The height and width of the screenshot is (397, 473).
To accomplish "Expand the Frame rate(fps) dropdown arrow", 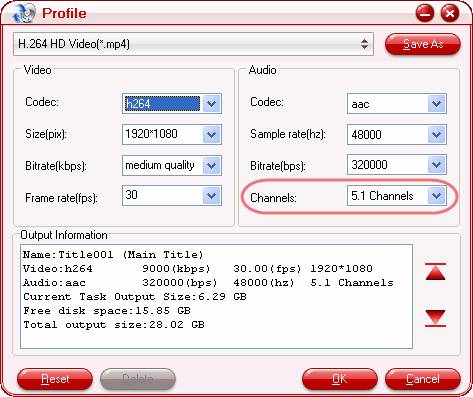I will click(211, 196).
